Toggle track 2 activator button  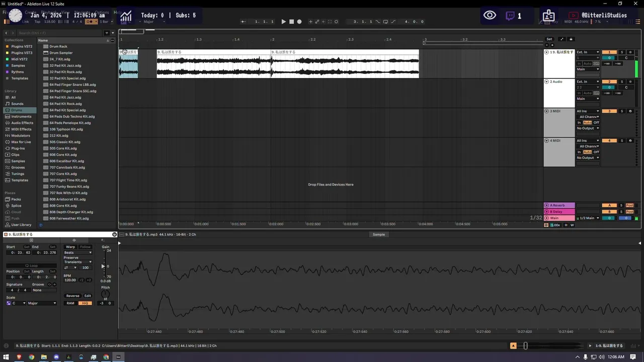(609, 81)
